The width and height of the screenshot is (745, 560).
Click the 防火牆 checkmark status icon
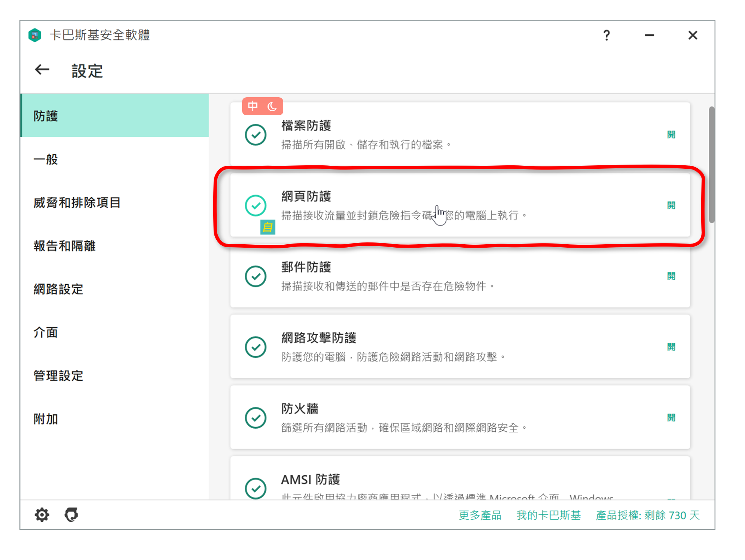pos(256,417)
